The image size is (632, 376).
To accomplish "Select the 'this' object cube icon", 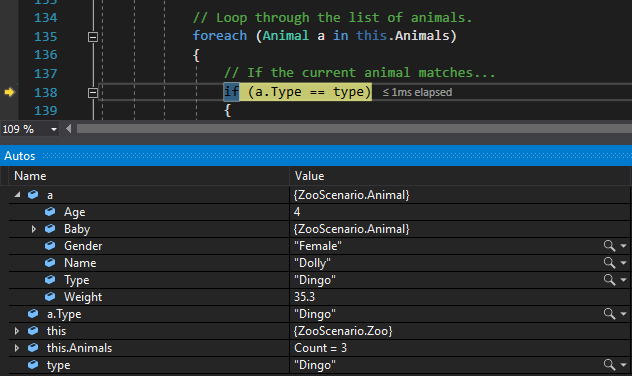I will pos(33,331).
